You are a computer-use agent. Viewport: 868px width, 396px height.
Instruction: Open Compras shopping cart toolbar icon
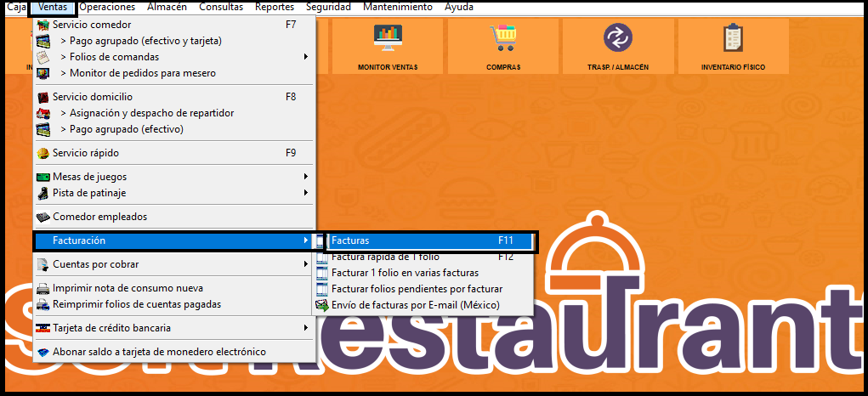tap(502, 38)
